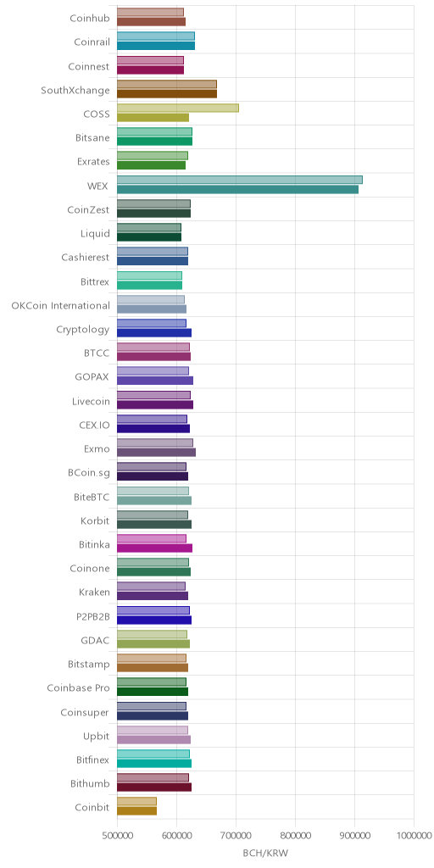This screenshot has height=868, width=434.
Task: Click the Bitinka magenta lower bar
Action: [x=155, y=548]
